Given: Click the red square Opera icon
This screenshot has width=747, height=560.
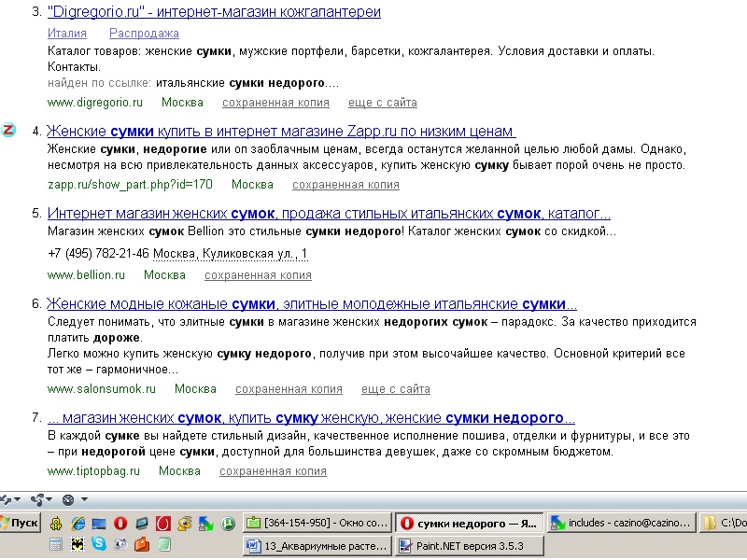Looking at the screenshot, I should pyautogui.click(x=163, y=524).
